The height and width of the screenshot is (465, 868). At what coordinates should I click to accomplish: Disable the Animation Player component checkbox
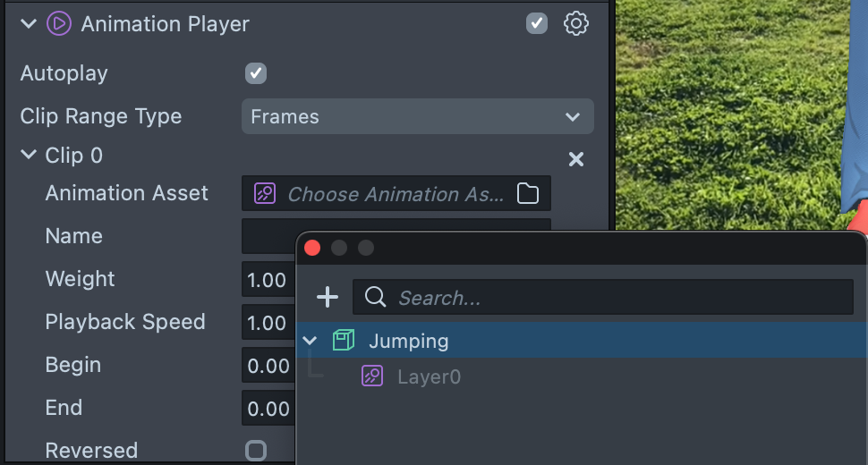tap(536, 23)
